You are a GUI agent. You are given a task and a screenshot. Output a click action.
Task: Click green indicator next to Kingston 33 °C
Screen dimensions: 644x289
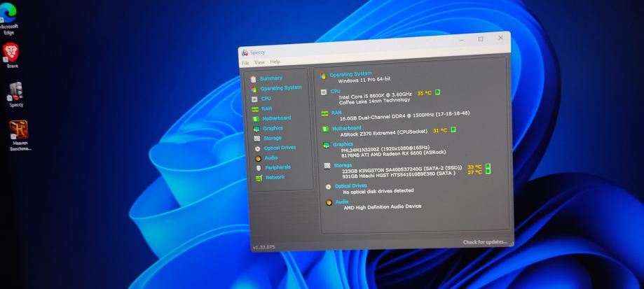click(x=488, y=166)
